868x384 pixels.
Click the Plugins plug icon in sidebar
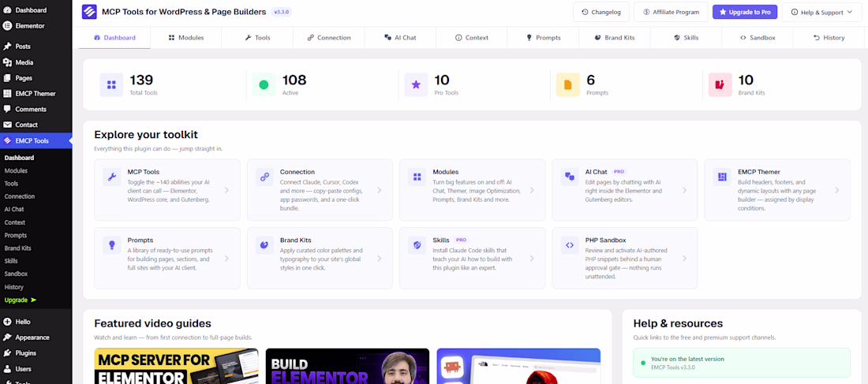7,353
